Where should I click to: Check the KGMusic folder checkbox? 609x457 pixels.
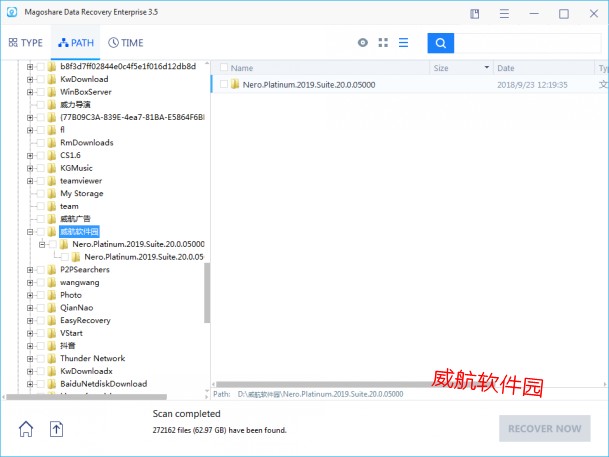coord(40,168)
